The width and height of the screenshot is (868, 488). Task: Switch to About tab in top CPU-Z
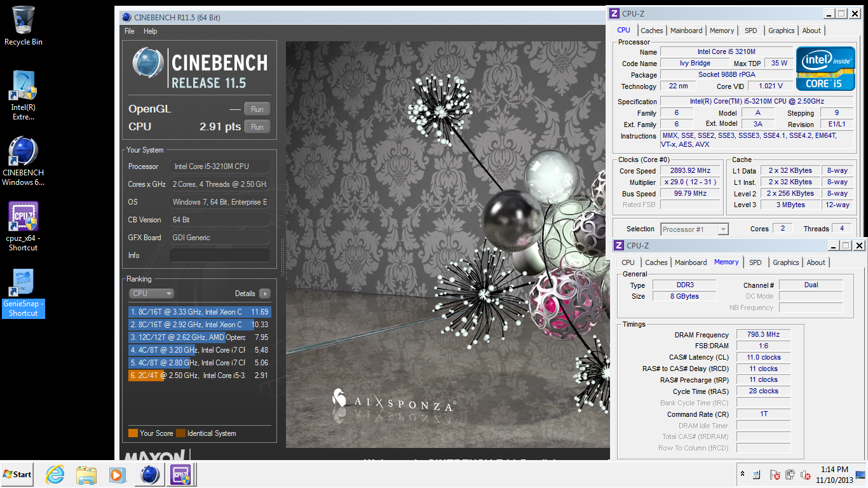(x=811, y=30)
